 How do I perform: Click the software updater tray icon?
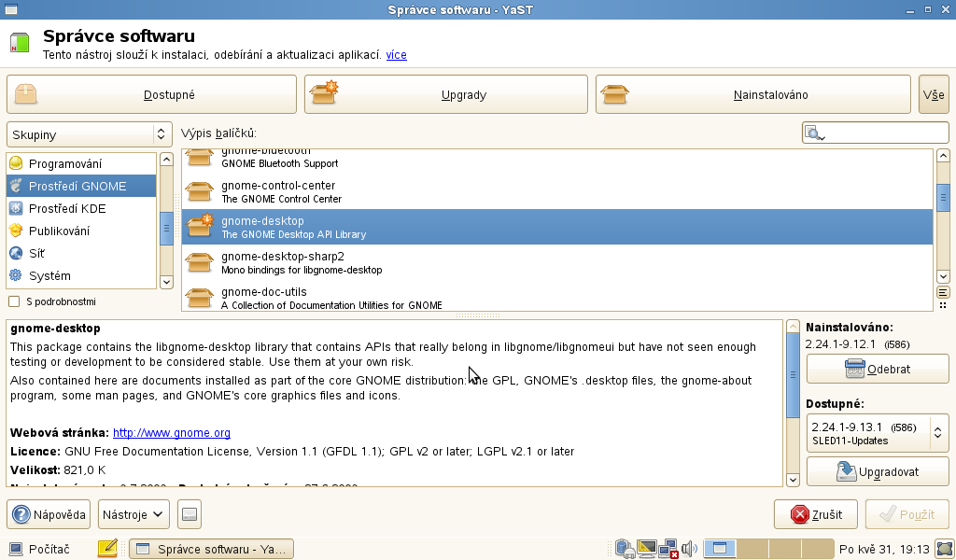pyautogui.click(x=625, y=549)
